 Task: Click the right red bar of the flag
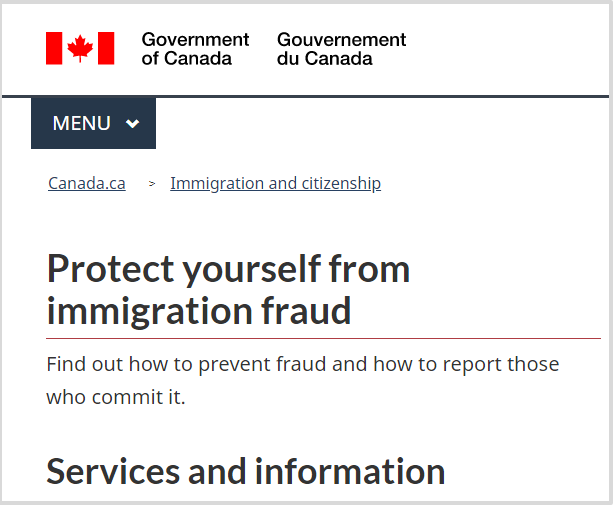click(106, 48)
